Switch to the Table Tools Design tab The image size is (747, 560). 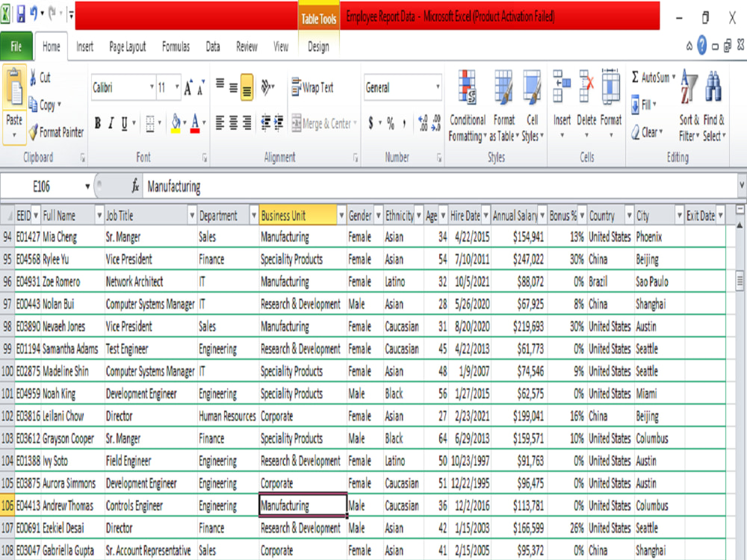pos(318,46)
